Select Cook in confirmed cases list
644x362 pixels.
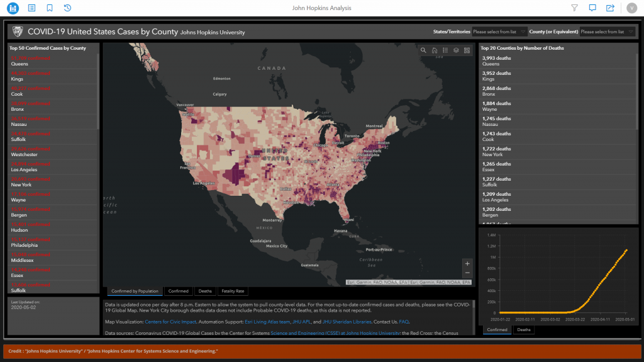53,91
